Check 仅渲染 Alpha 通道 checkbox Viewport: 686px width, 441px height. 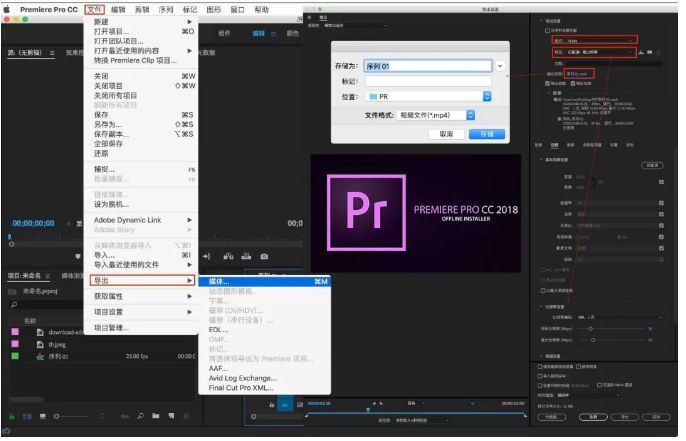[x=599, y=385]
